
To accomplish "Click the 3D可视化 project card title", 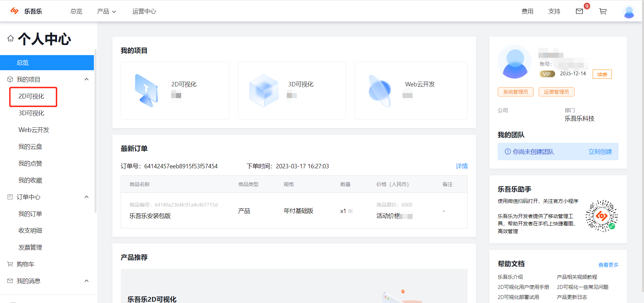I will pyautogui.click(x=301, y=84).
